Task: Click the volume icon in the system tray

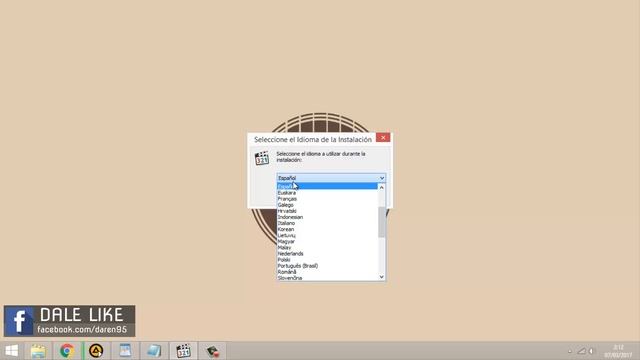Action: tap(592, 351)
